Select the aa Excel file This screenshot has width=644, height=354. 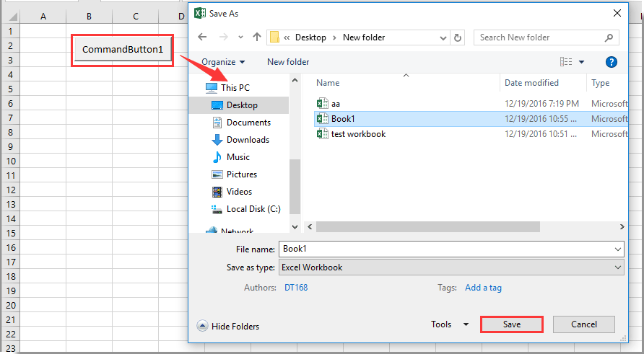point(336,104)
